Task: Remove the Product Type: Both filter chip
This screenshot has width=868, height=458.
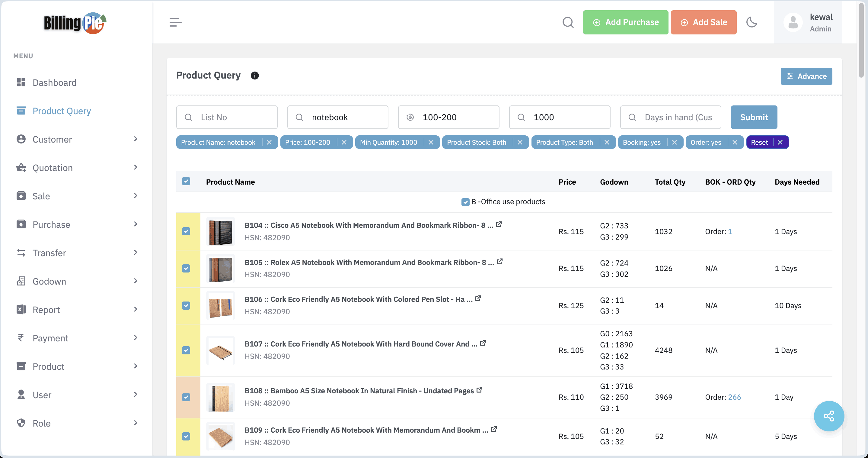Action: 607,142
